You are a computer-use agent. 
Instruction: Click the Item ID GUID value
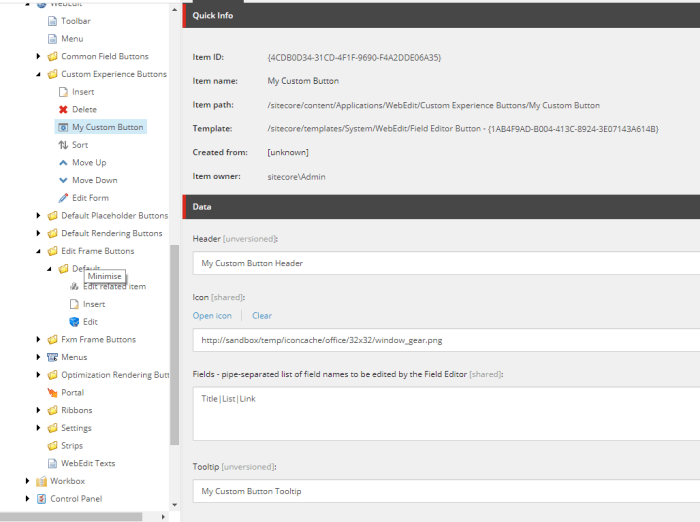tap(354, 58)
